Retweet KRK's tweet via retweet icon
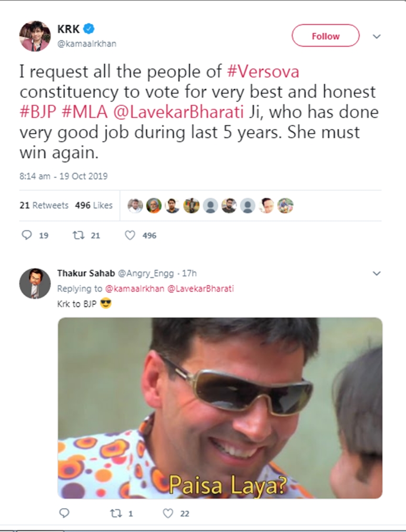The width and height of the screenshot is (406, 532). pyautogui.click(x=77, y=235)
